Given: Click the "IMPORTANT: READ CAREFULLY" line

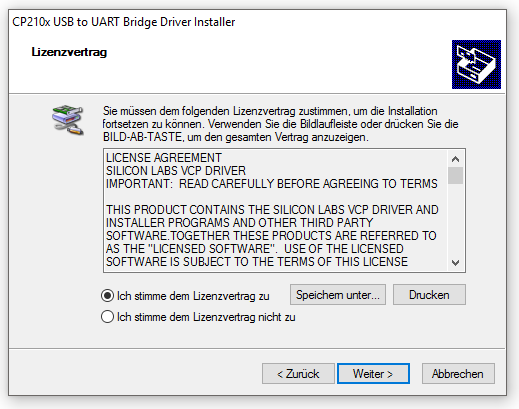Looking at the screenshot, I should click(x=272, y=184).
